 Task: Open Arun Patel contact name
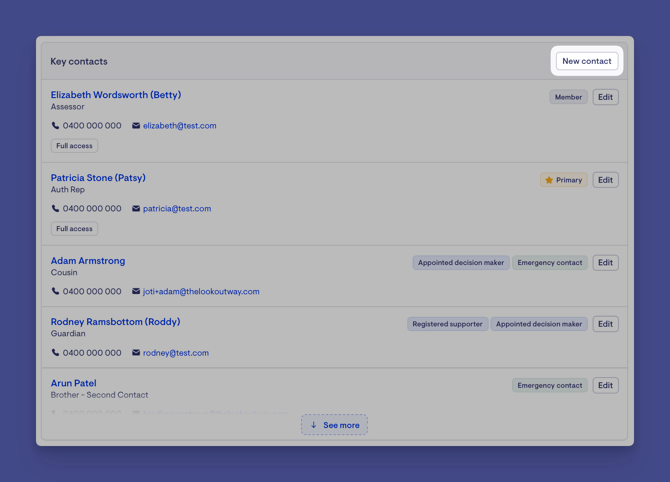(x=73, y=383)
